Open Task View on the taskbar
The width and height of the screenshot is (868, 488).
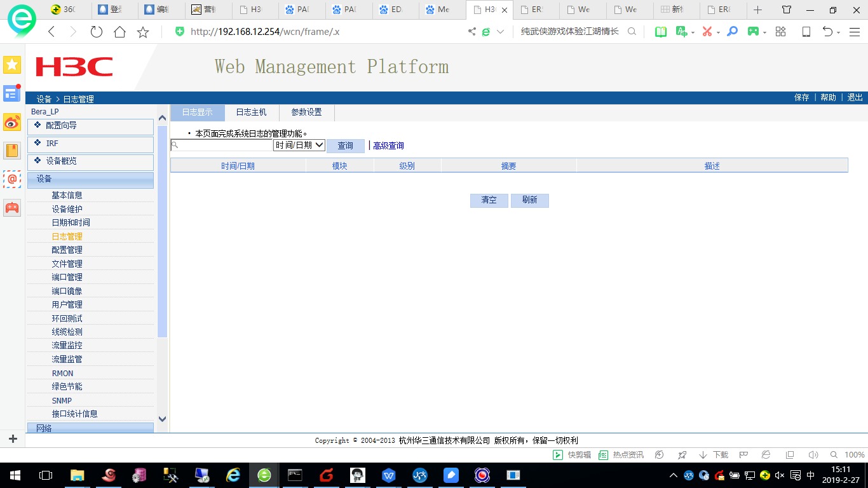[46, 475]
